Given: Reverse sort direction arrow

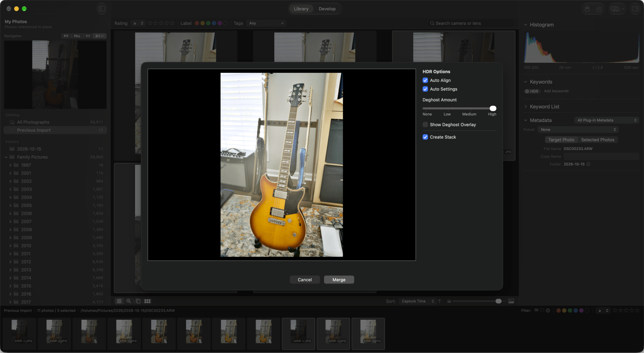Looking at the screenshot, I should (x=440, y=301).
